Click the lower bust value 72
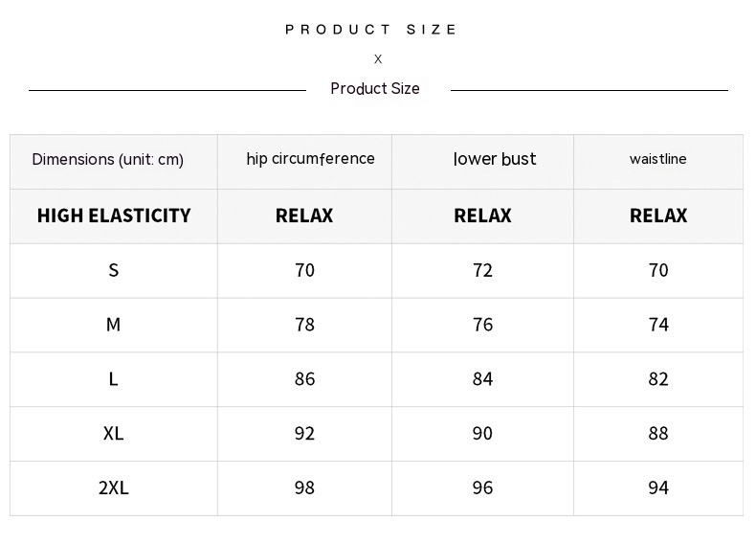756x544 pixels. pos(482,270)
